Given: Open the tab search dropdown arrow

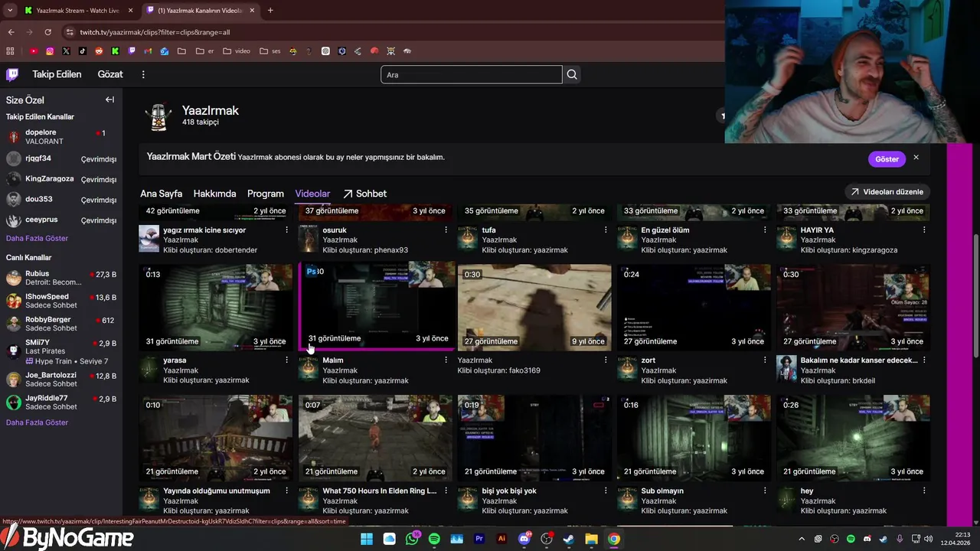Looking at the screenshot, I should [x=10, y=10].
